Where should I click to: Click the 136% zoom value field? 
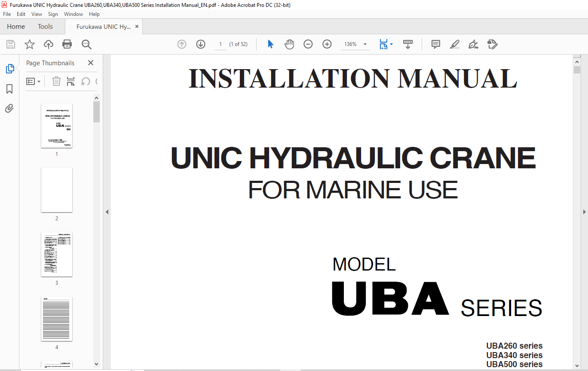point(351,44)
